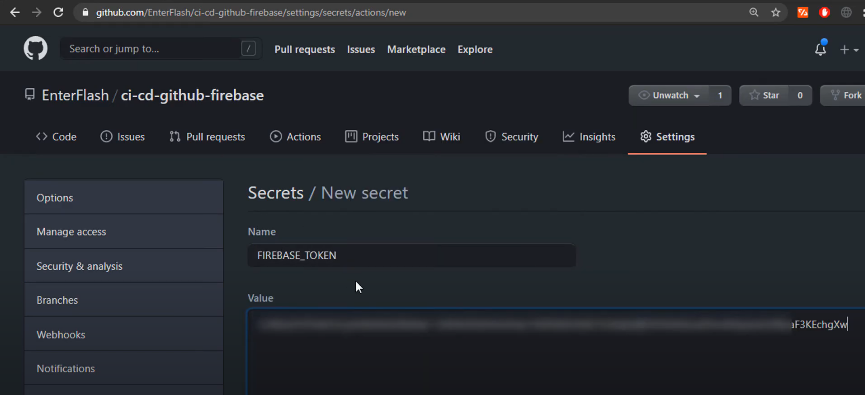Switch to the repository Issues tab

click(122, 137)
